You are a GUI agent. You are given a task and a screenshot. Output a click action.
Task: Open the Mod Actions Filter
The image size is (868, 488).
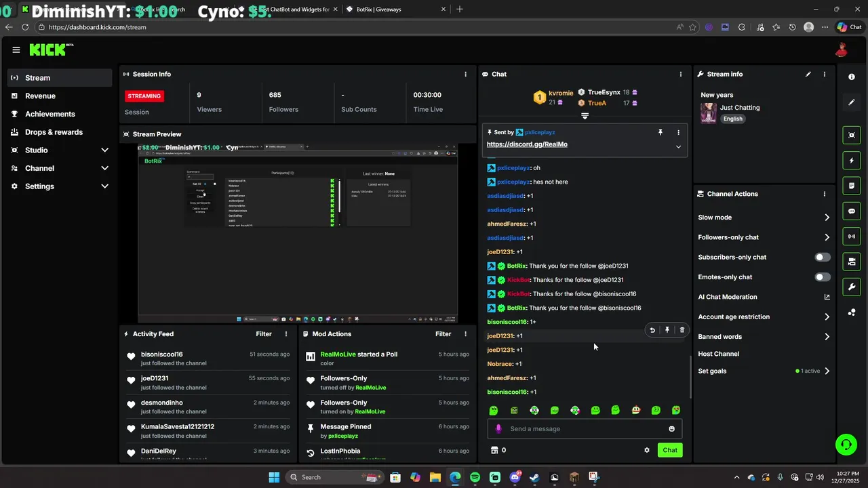click(443, 334)
